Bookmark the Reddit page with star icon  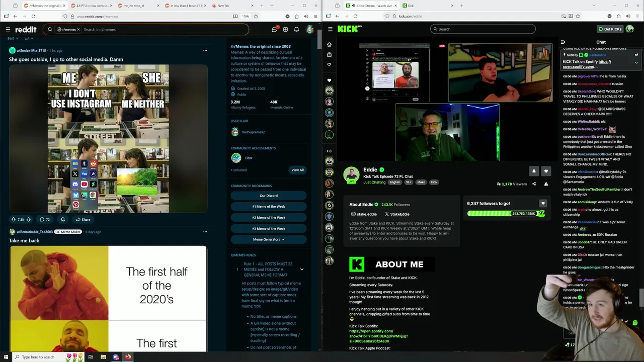point(256,16)
